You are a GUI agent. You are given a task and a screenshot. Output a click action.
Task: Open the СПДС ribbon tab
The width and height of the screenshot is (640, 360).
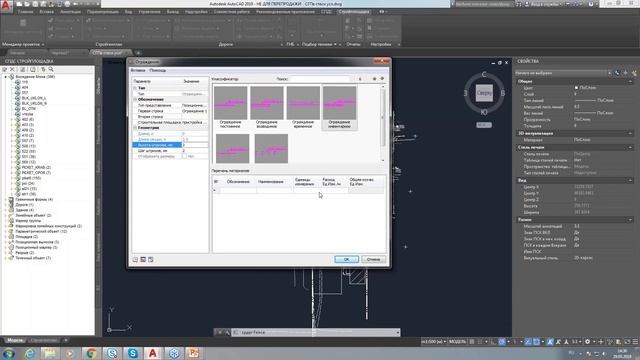326,12
